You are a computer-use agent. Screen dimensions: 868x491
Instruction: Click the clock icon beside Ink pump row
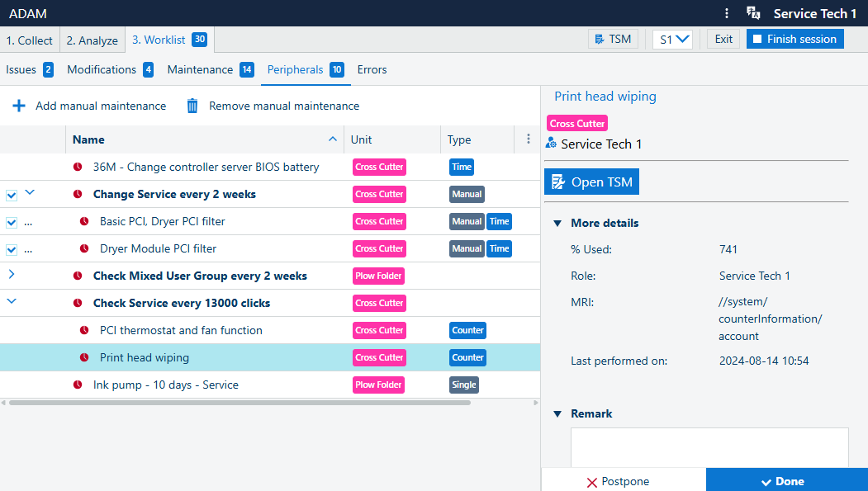click(78, 385)
